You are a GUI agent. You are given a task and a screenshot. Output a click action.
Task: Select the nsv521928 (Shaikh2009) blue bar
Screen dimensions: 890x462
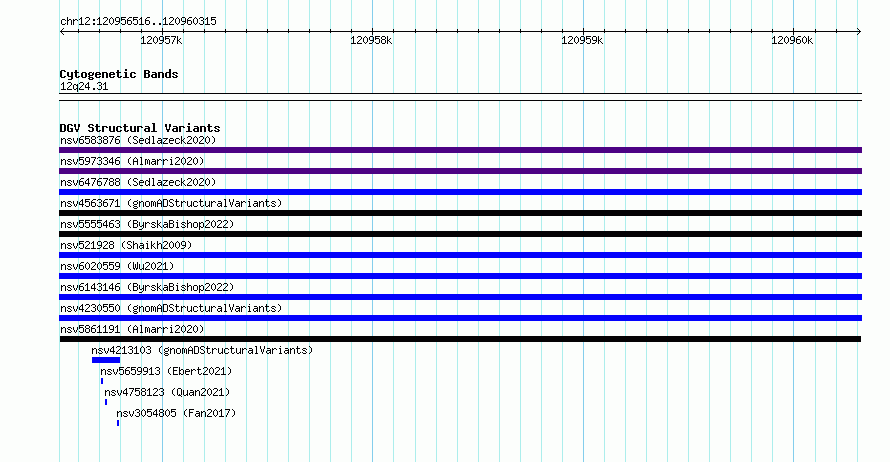(x=460, y=255)
